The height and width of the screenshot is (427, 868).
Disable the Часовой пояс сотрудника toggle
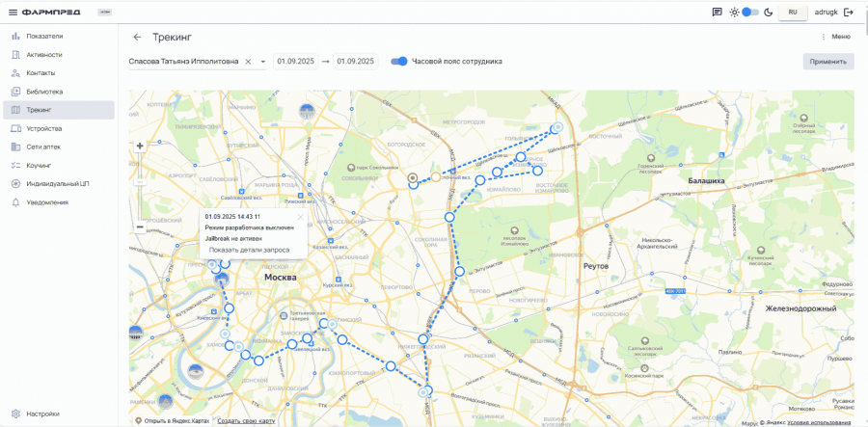pos(398,62)
